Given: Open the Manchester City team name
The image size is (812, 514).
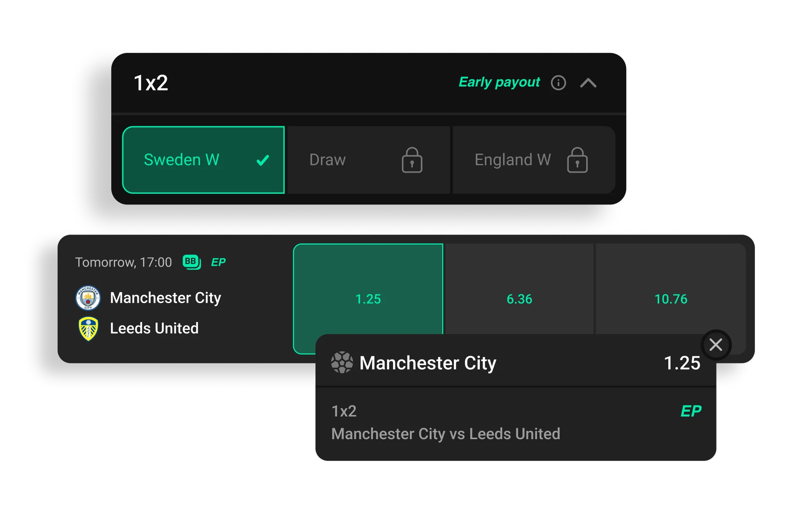Looking at the screenshot, I should pyautogui.click(x=165, y=298).
